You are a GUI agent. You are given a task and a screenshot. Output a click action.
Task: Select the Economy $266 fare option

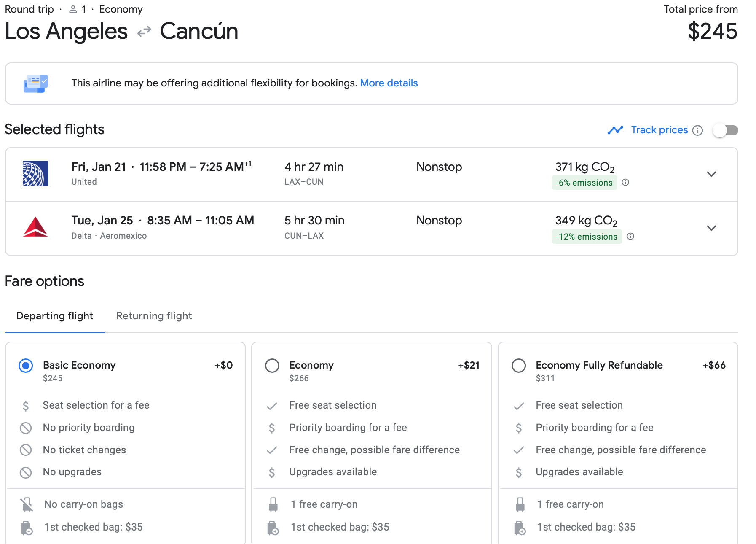click(x=272, y=366)
